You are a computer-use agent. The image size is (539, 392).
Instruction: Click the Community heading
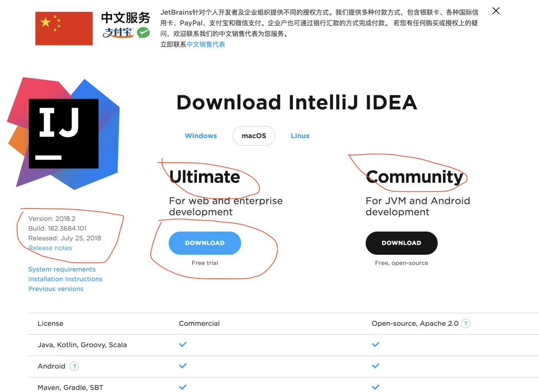click(x=414, y=177)
